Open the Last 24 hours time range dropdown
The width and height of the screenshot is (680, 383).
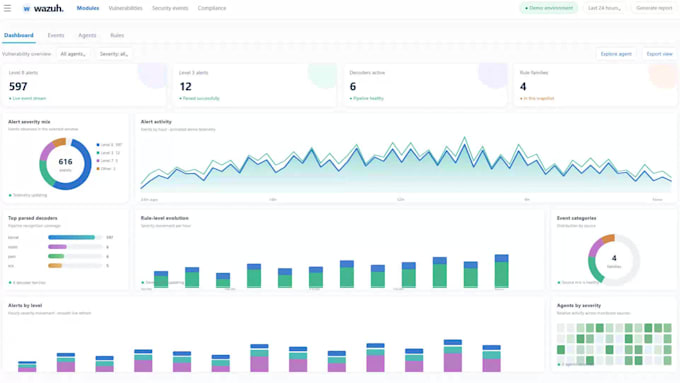coord(604,8)
